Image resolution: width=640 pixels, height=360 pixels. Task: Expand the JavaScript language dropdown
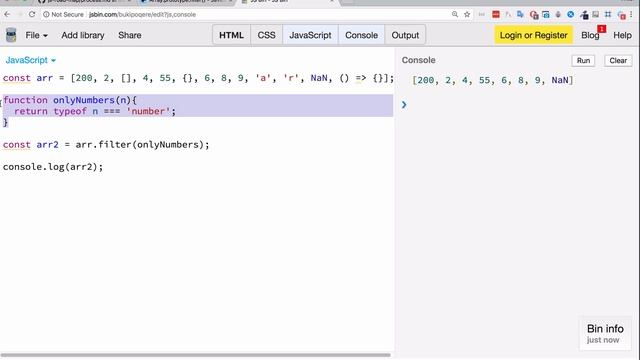point(31,60)
